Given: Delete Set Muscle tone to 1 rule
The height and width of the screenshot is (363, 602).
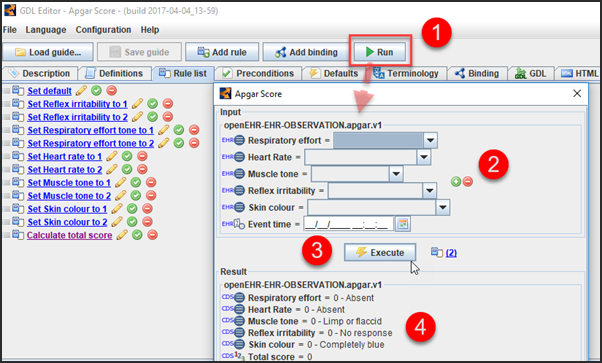Looking at the screenshot, I should coord(151,182).
